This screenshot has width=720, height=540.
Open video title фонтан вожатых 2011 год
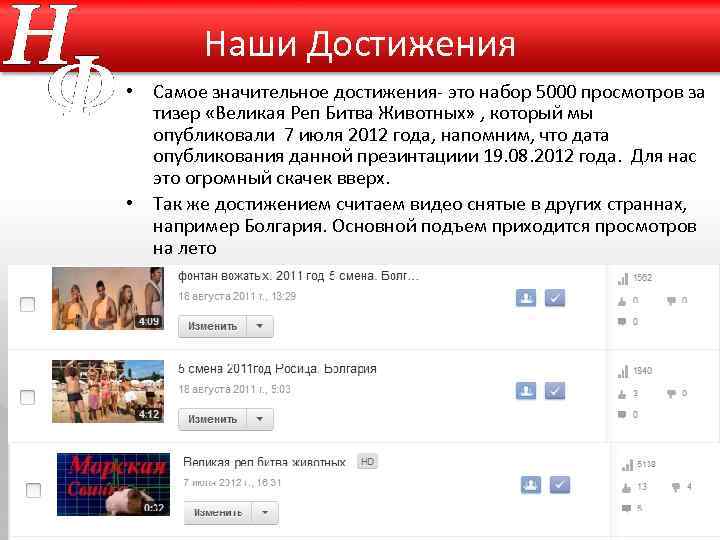(x=298, y=276)
